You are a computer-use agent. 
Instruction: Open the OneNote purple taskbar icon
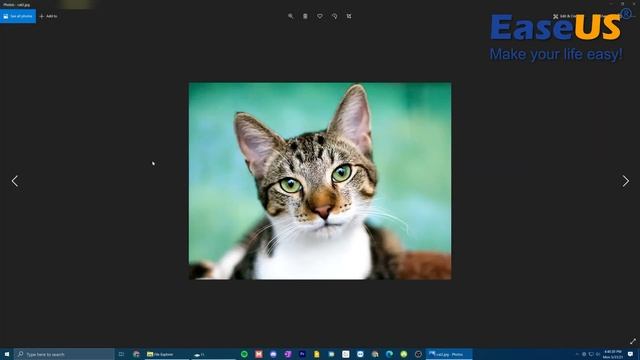(288, 354)
